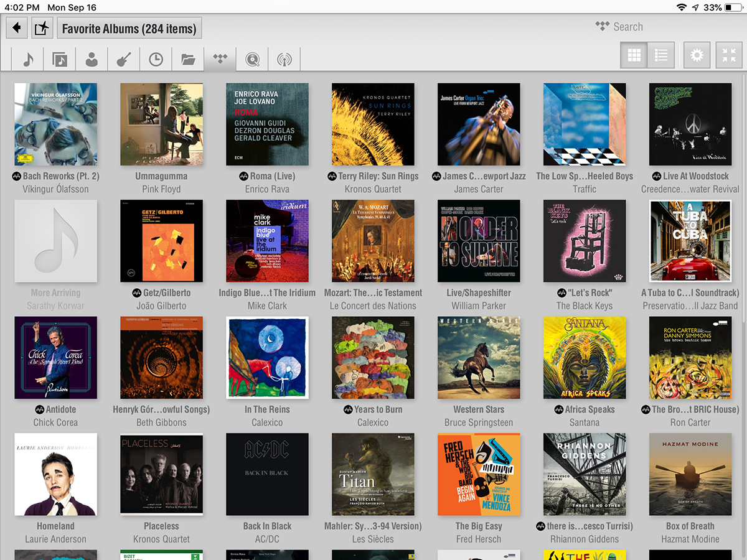This screenshot has height=560, width=747.
Task: Click the "Placeless" album title
Action: pos(161,526)
